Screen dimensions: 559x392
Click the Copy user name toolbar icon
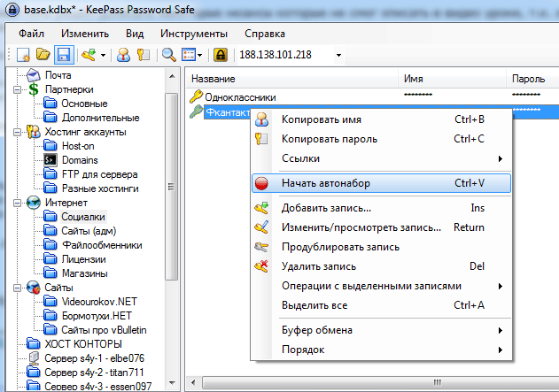tap(124, 55)
